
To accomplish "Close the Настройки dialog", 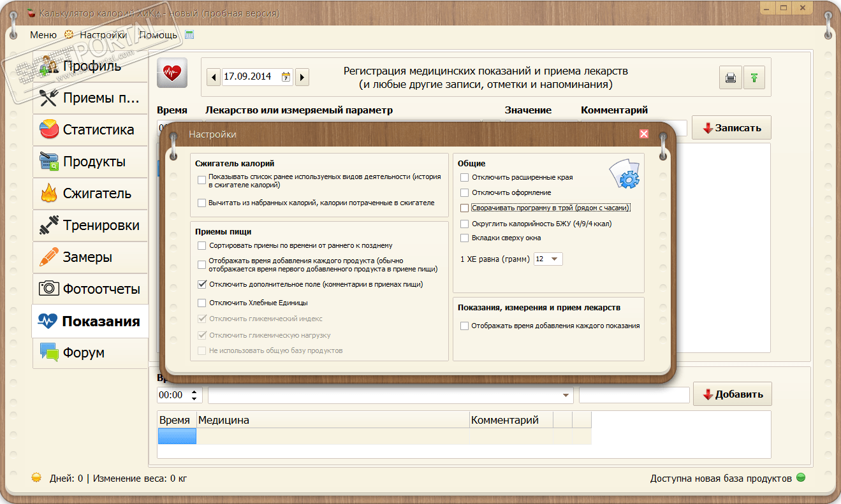I will (x=644, y=134).
